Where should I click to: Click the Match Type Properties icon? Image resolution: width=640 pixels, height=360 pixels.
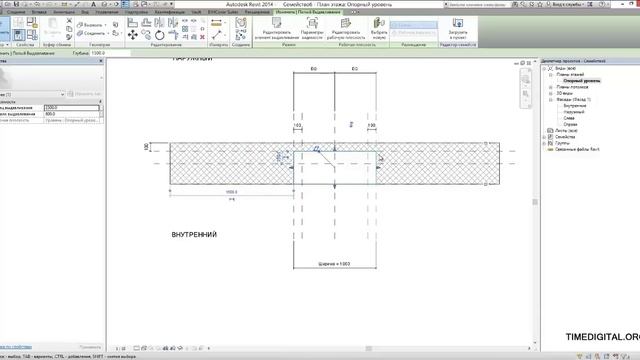tap(69, 37)
